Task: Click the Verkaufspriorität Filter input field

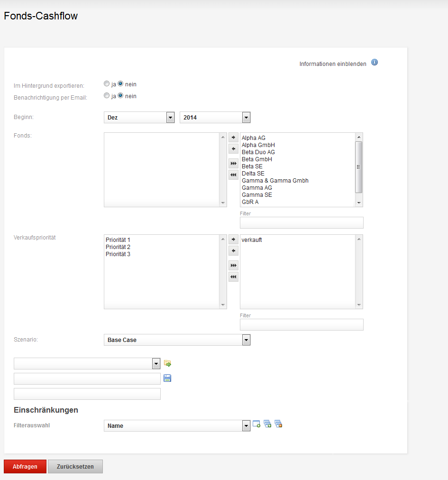Action: tap(302, 325)
